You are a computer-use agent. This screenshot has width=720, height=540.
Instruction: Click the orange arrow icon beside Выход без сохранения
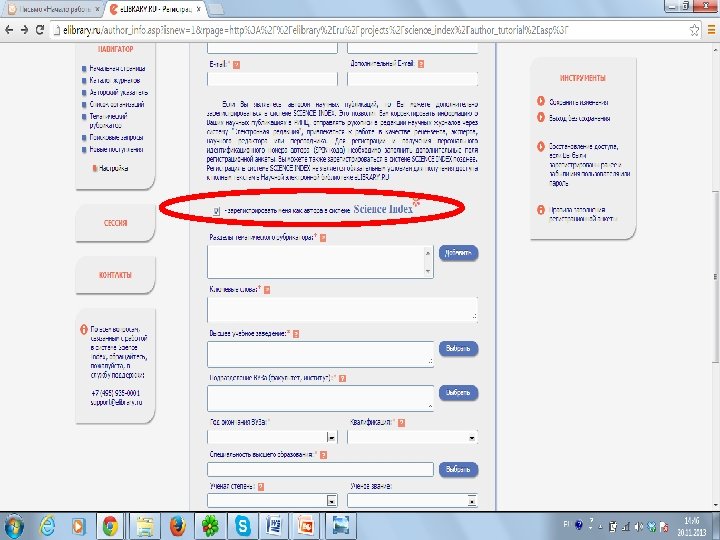(x=541, y=118)
